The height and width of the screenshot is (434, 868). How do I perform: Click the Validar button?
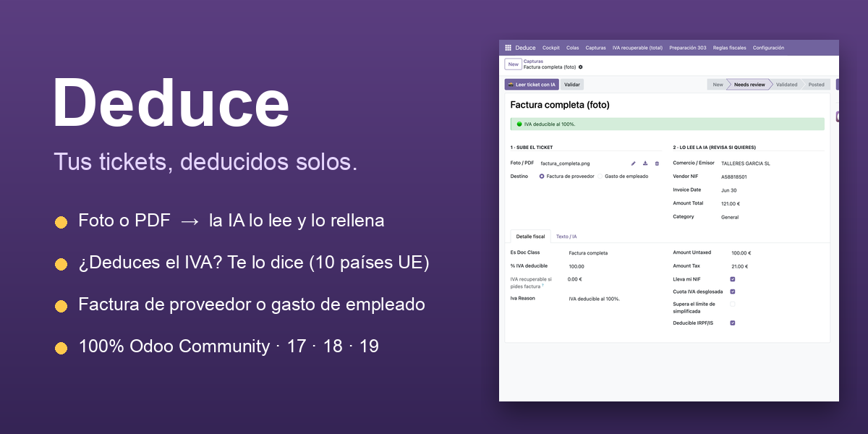coord(572,85)
